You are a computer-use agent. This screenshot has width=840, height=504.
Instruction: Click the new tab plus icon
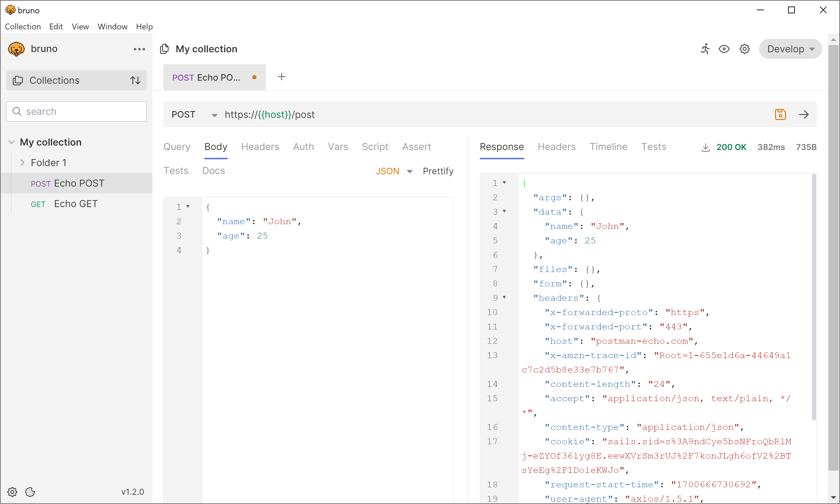(280, 77)
